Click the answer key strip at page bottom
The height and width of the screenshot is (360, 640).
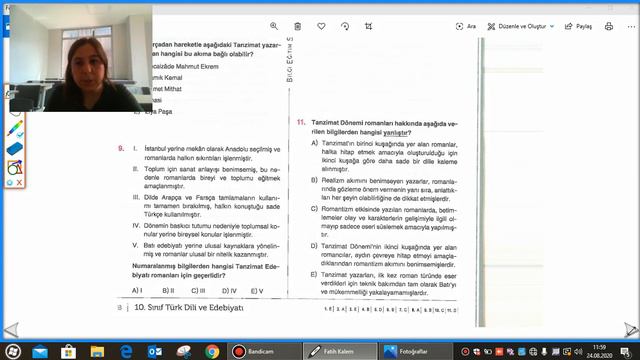(x=391, y=310)
